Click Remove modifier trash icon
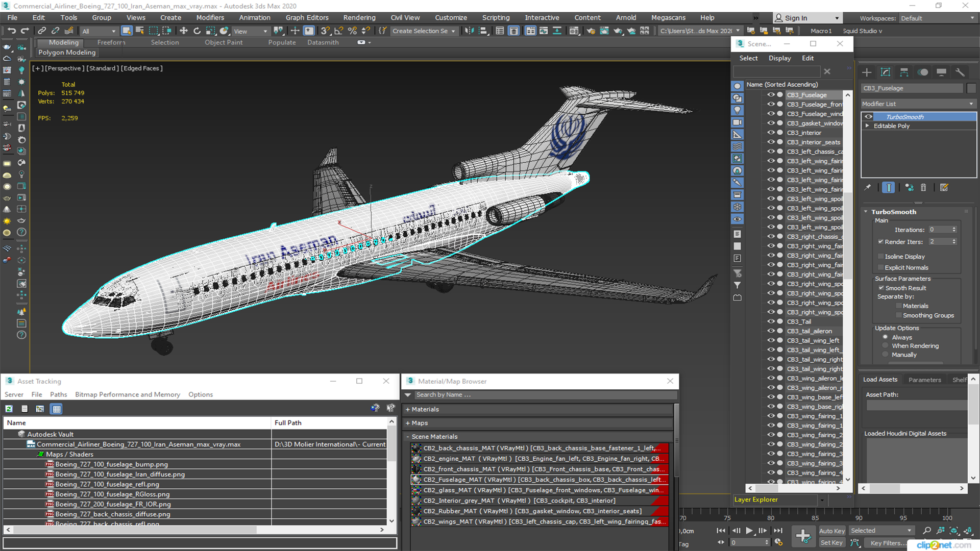980x551 pixels. [923, 188]
